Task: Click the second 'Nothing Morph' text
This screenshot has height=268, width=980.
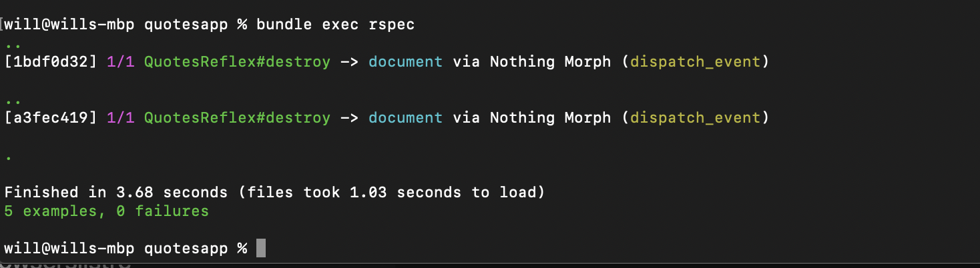Action: pos(550,118)
